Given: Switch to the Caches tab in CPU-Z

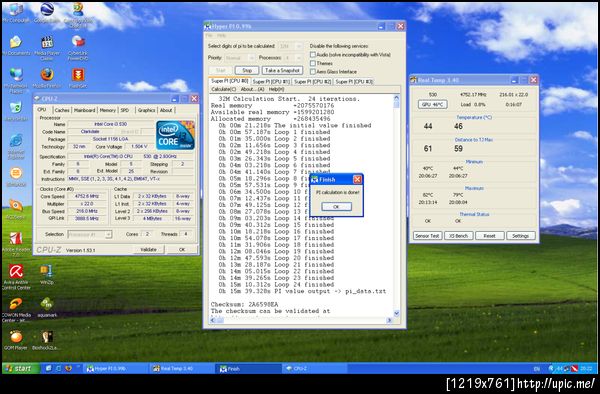Looking at the screenshot, I should [62, 110].
